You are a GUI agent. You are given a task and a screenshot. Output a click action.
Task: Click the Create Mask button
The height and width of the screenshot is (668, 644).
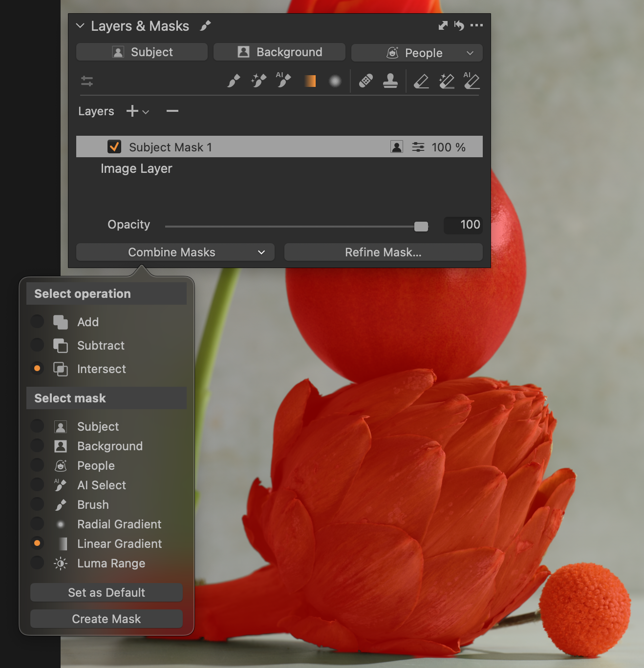(x=106, y=619)
